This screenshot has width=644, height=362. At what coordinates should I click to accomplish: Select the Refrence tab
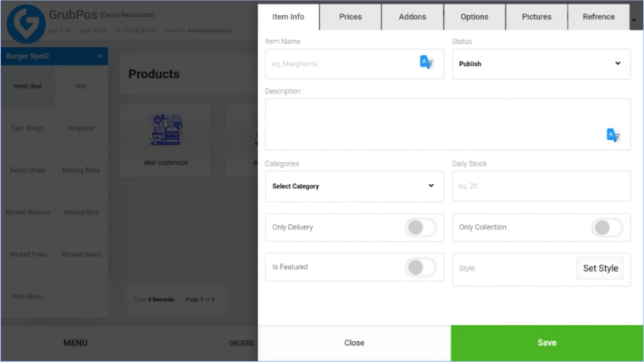599,17
